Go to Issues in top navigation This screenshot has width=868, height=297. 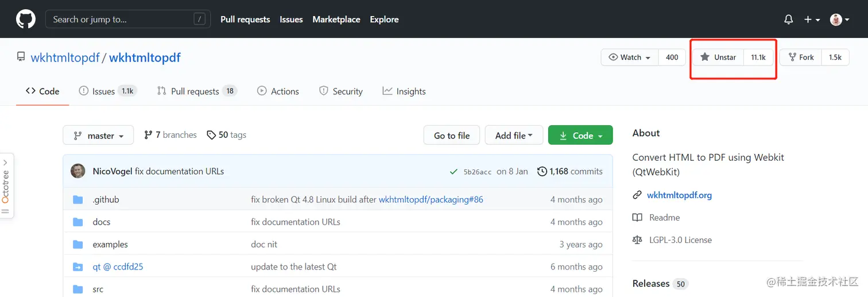coord(291,19)
